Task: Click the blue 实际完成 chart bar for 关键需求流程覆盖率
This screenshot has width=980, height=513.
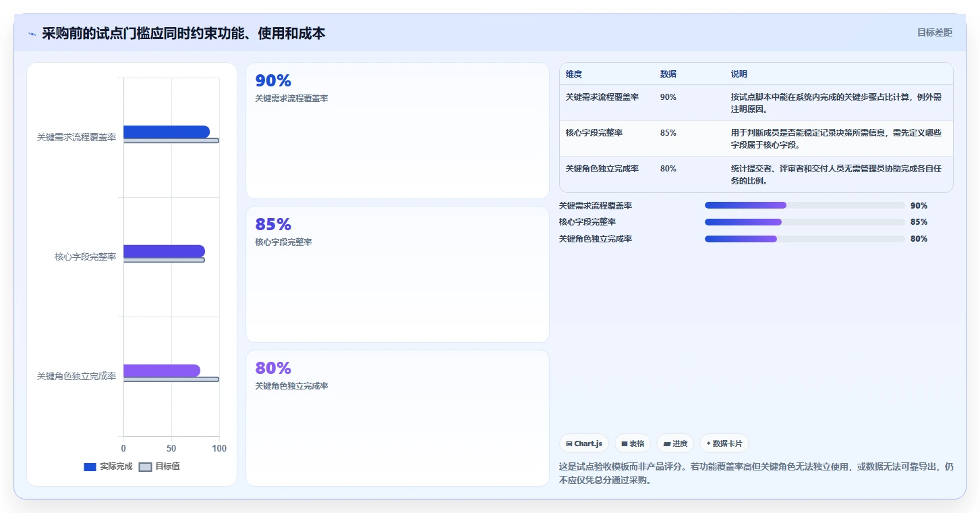Action: click(167, 132)
